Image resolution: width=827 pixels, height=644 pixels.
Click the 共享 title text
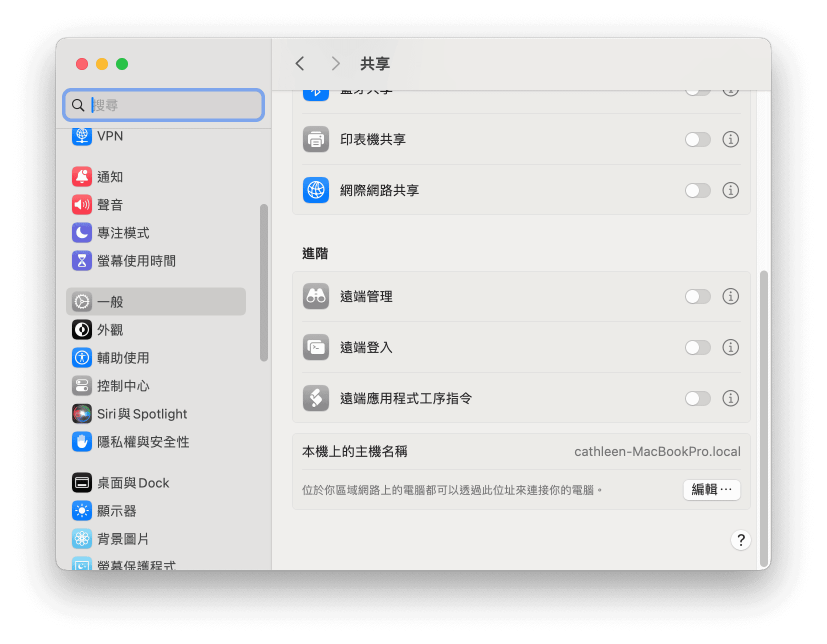[375, 63]
